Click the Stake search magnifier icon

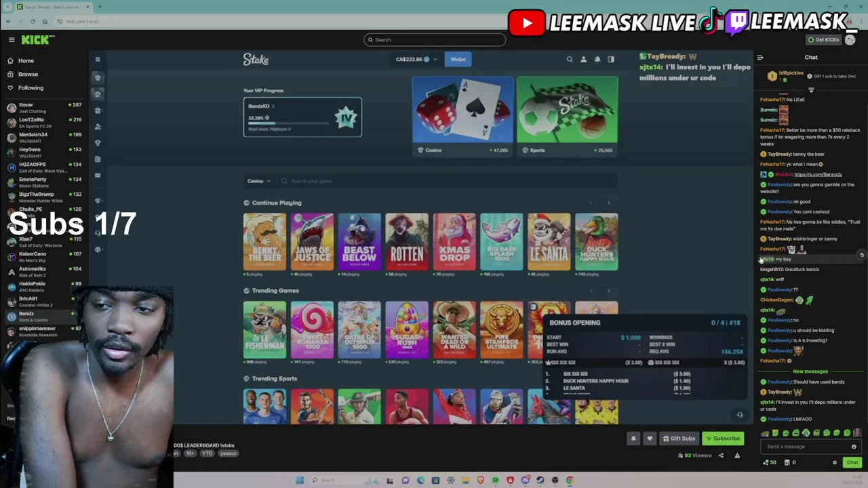tap(570, 60)
